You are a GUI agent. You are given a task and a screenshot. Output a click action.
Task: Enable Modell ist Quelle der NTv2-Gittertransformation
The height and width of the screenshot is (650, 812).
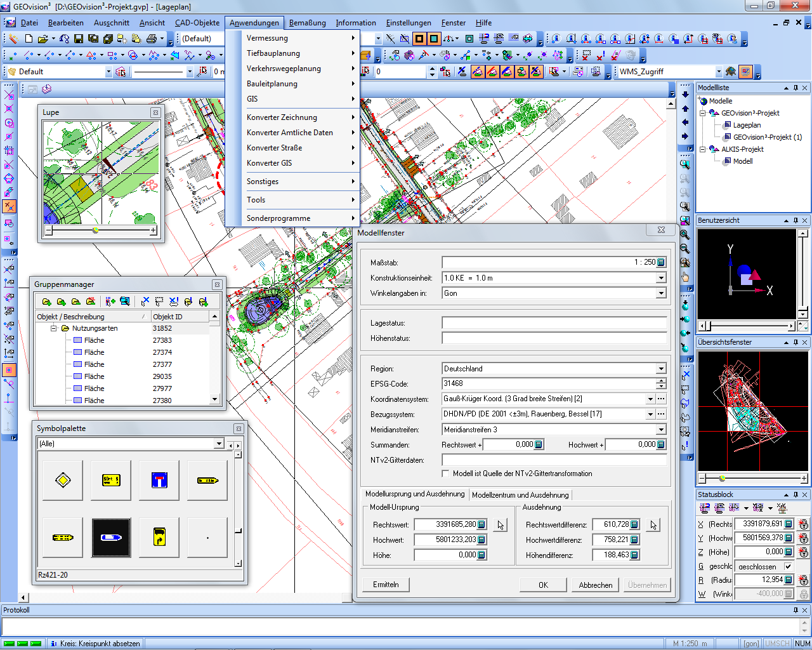[445, 474]
